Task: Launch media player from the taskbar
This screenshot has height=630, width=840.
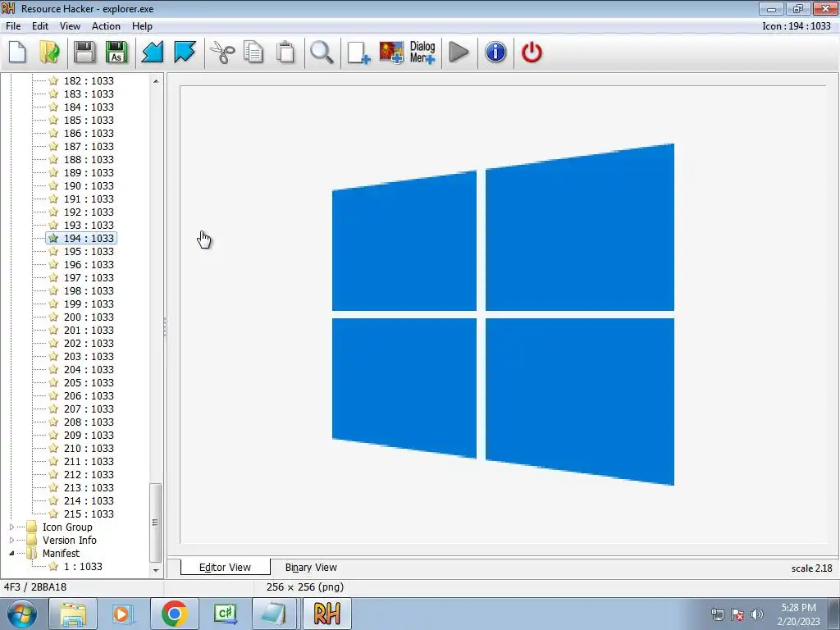Action: [x=121, y=614]
